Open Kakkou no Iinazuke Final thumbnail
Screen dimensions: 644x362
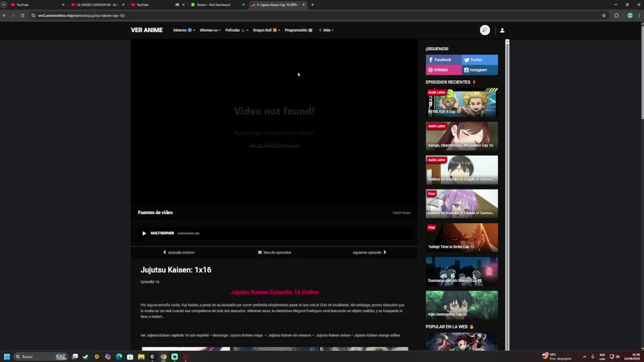[x=462, y=203]
